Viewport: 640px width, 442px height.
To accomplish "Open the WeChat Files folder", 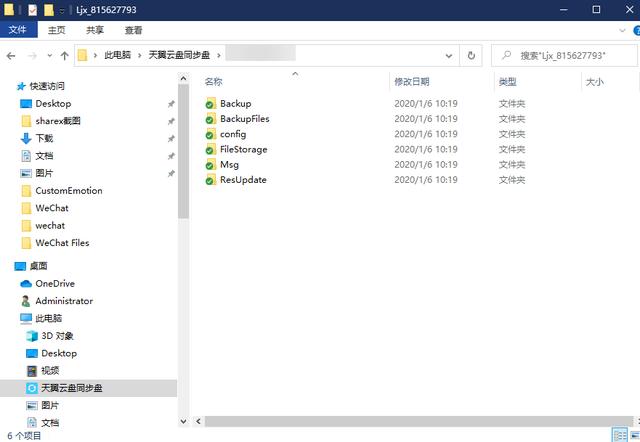I will coord(62,243).
